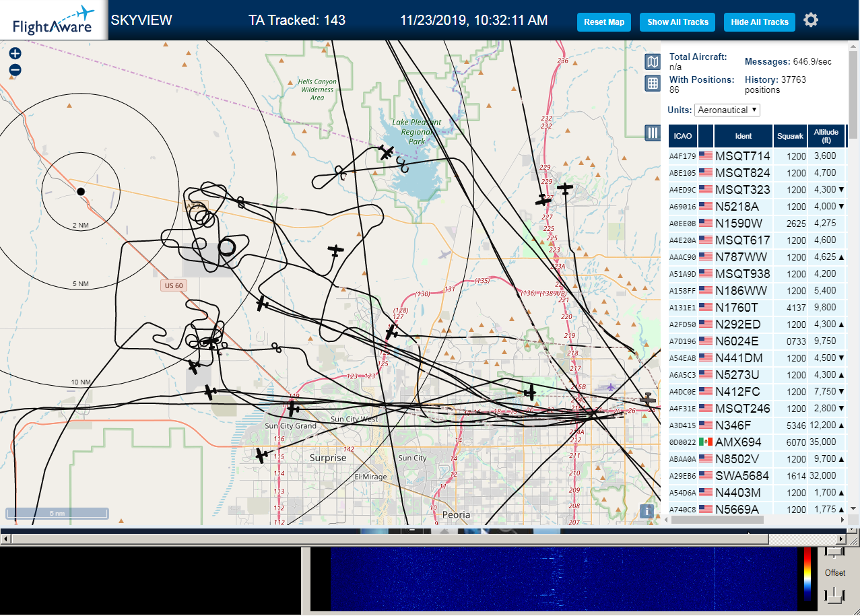Click the squawk value 6070
Screen dimensions: 860x616
(797, 442)
